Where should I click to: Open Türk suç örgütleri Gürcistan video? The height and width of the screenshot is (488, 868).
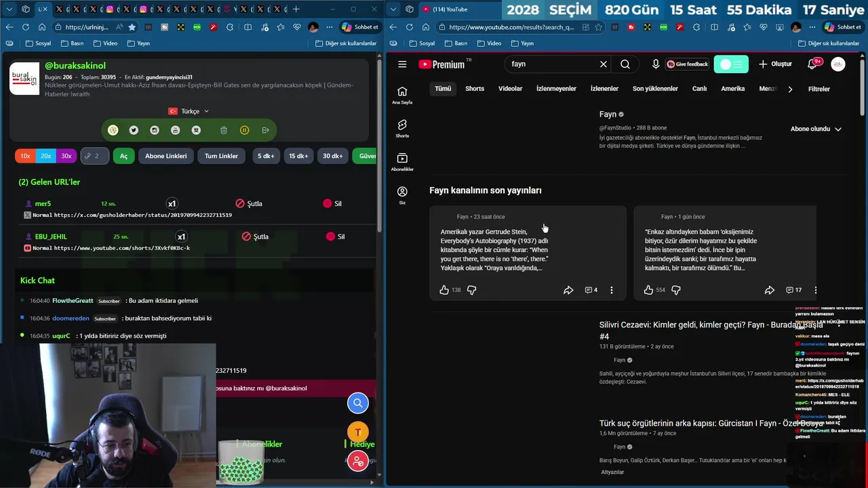click(711, 424)
